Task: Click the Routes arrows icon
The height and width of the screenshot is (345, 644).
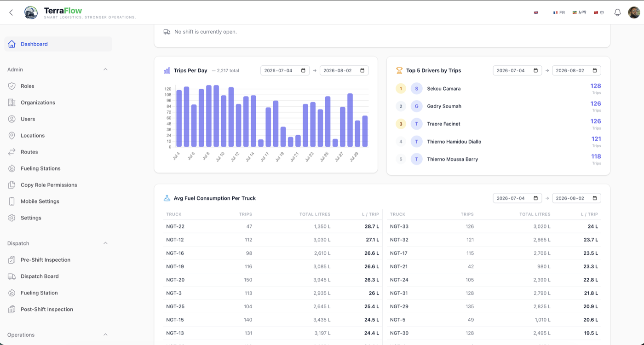Action: 12,152
